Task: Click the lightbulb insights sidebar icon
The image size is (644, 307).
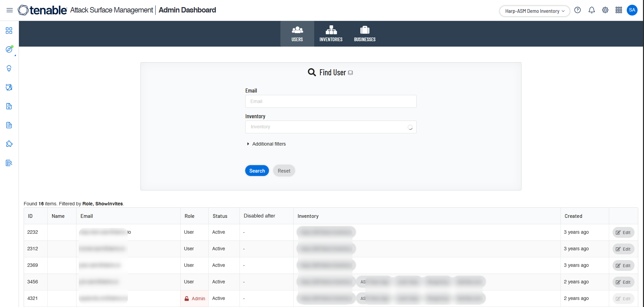Action: point(9,69)
